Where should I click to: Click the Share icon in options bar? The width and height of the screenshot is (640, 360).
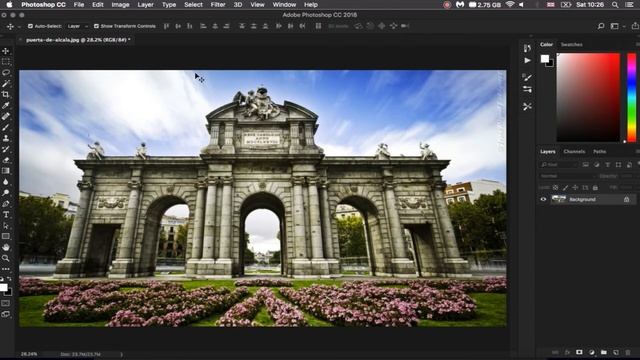pyautogui.click(x=635, y=26)
